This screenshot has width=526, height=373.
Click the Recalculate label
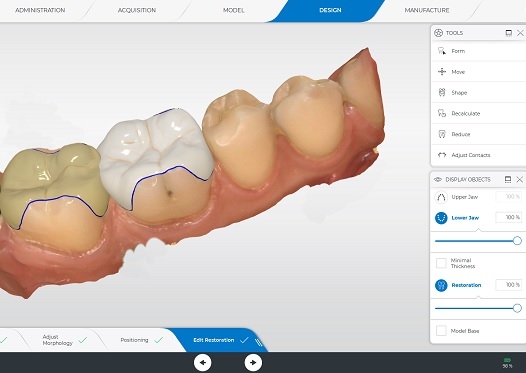pos(466,113)
